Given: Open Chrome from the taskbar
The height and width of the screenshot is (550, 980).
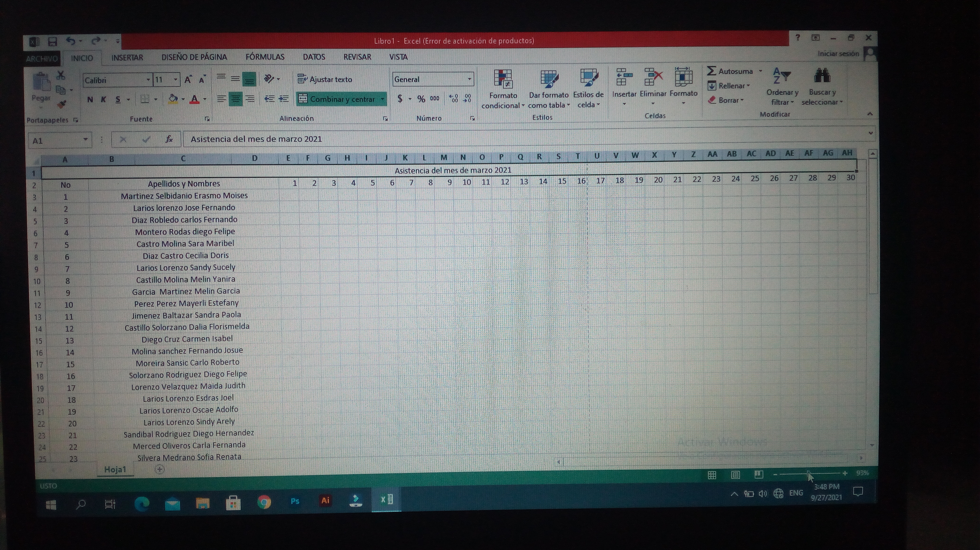Looking at the screenshot, I should (264, 502).
